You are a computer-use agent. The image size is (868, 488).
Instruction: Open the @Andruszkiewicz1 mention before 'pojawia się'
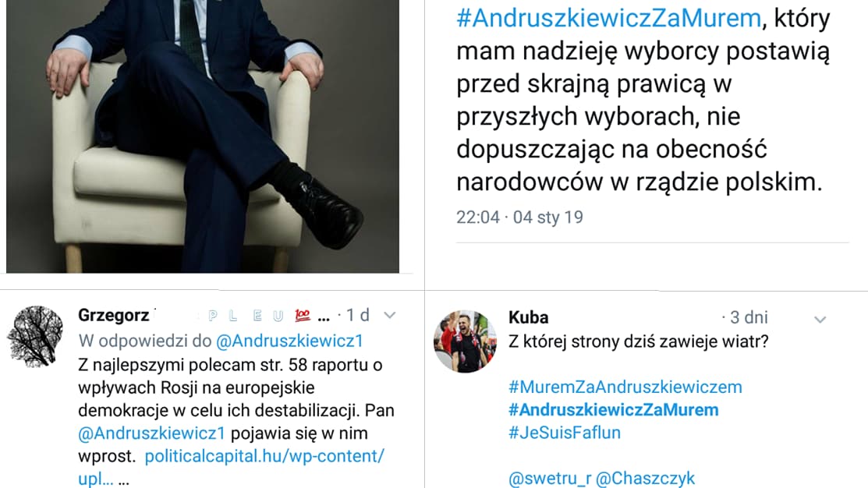pyautogui.click(x=151, y=433)
